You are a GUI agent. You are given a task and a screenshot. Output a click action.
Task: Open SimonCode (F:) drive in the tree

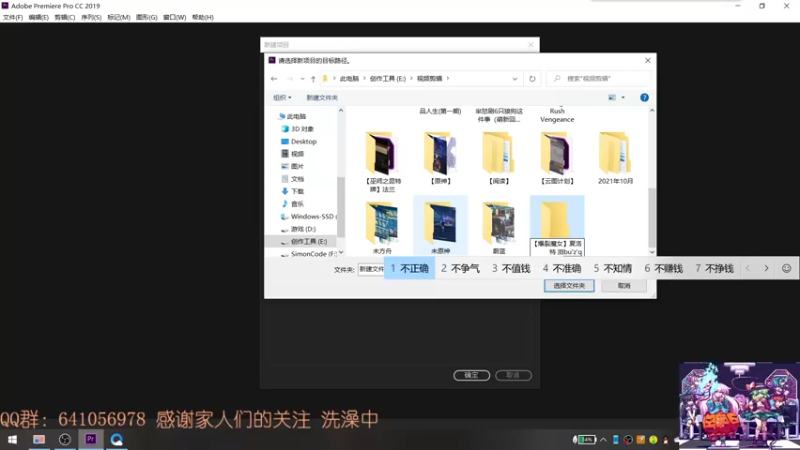pyautogui.click(x=309, y=254)
